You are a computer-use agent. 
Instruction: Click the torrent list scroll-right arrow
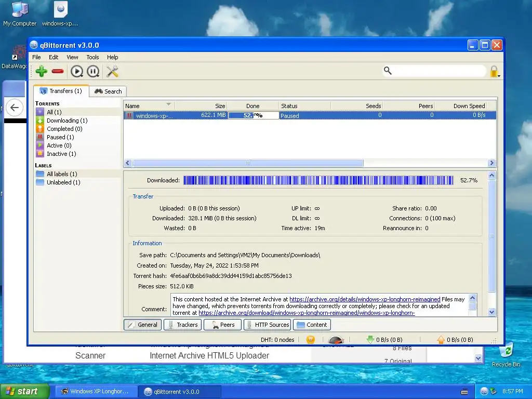pyautogui.click(x=491, y=163)
